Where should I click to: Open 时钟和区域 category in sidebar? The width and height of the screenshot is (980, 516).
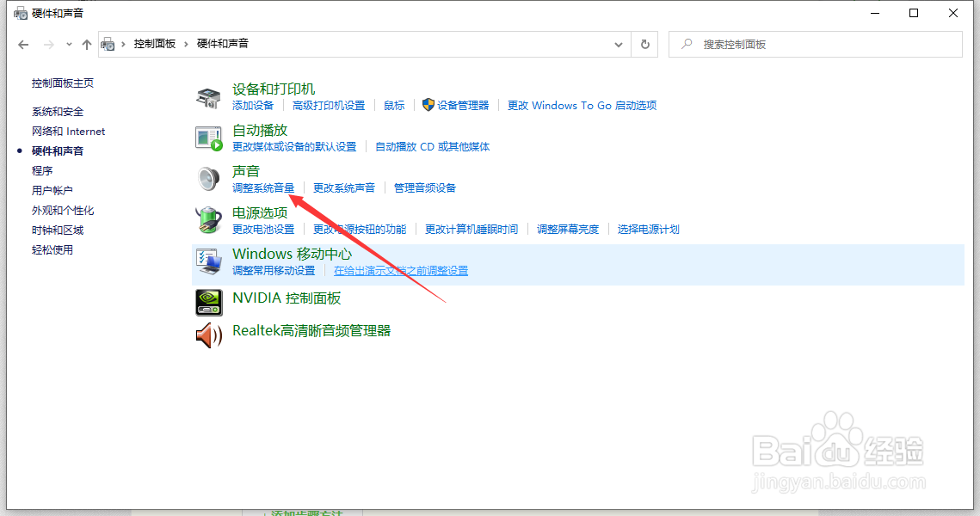pos(58,230)
